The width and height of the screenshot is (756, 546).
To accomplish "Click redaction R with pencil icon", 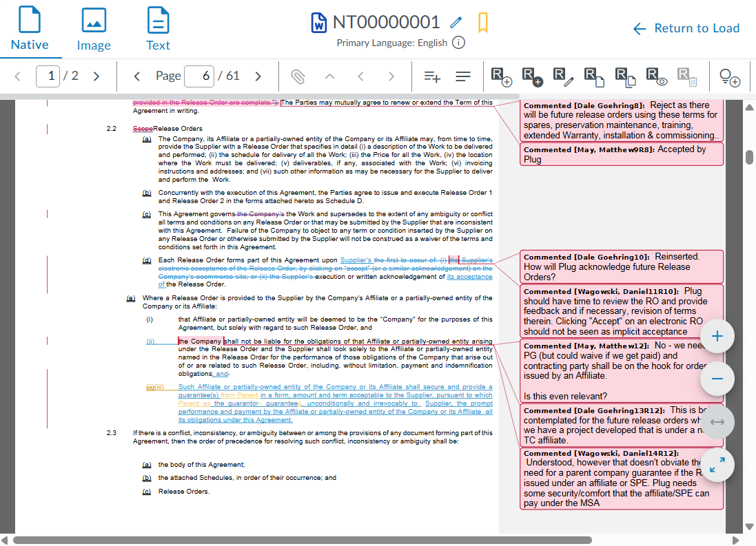I will coord(563,76).
